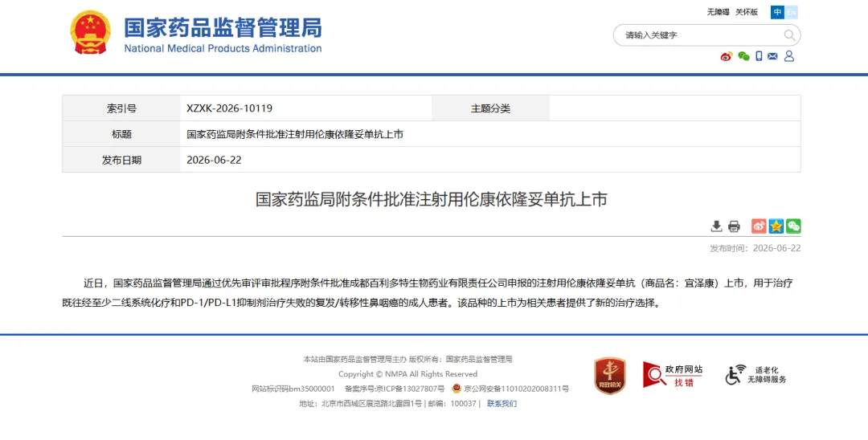This screenshot has height=440, width=868.
Task: Click the 索引号 label cell
Action: click(121, 108)
